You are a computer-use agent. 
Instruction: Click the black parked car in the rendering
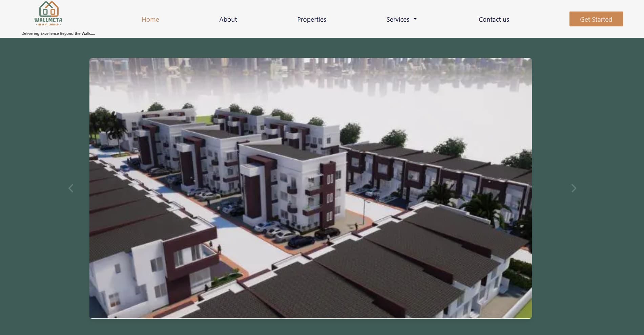[x=300, y=241]
